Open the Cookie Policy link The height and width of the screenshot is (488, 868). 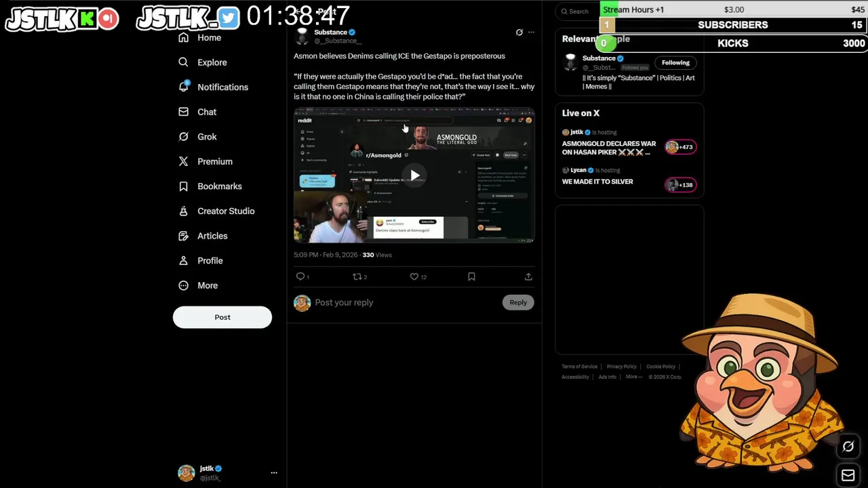pyautogui.click(x=660, y=367)
